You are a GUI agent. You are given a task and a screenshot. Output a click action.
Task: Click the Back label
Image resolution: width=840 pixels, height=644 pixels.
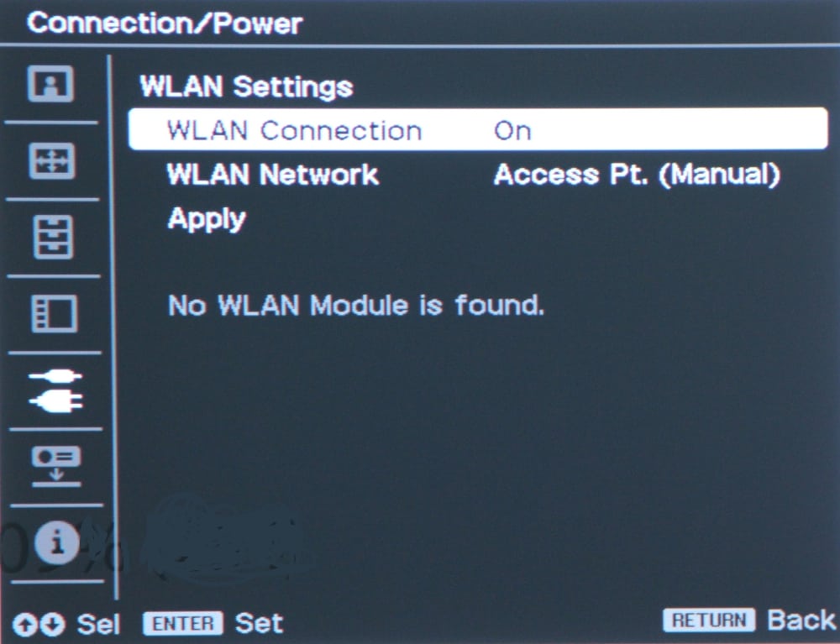[801, 620]
